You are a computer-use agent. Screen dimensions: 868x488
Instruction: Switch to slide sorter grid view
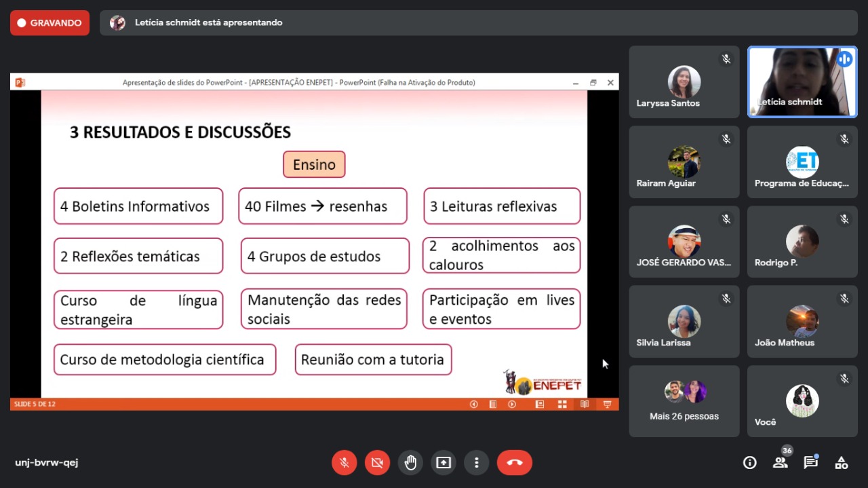pos(562,405)
